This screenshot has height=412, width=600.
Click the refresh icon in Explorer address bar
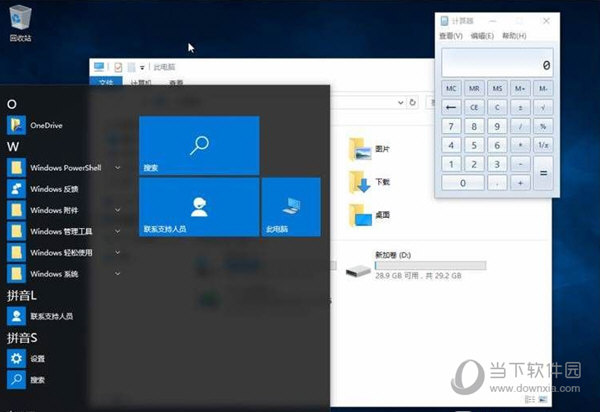point(412,103)
